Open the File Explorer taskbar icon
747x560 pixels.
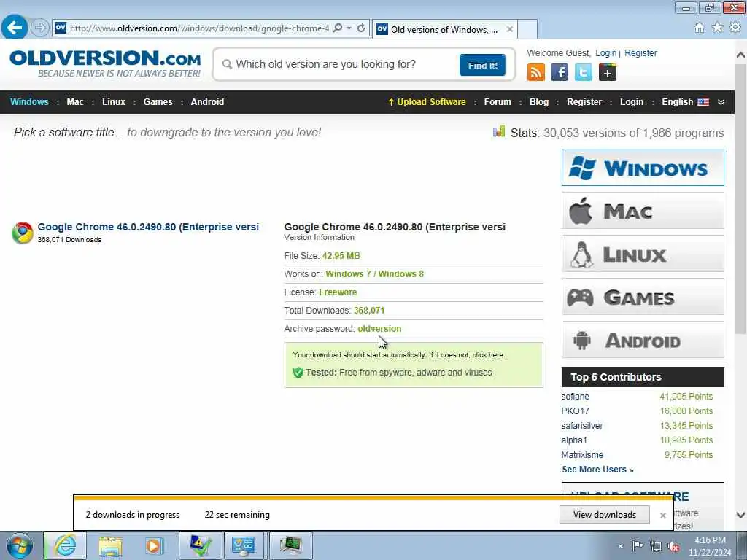(110, 545)
